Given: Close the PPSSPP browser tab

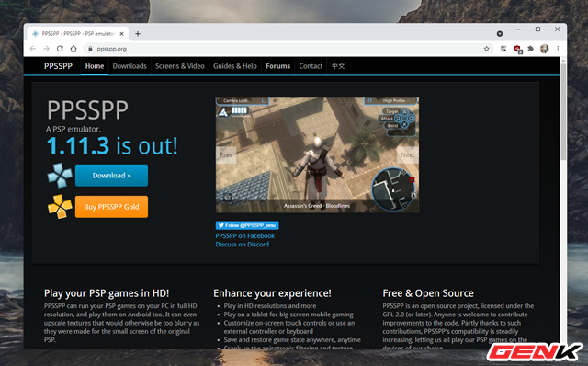Looking at the screenshot, I should 121,34.
